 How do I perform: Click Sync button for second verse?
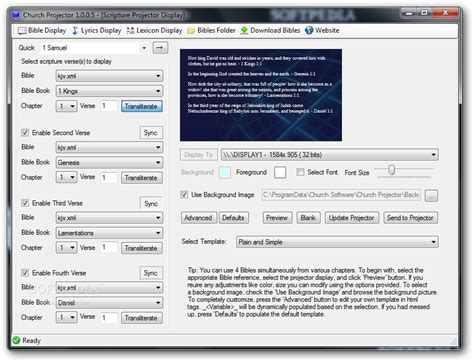[x=151, y=133]
